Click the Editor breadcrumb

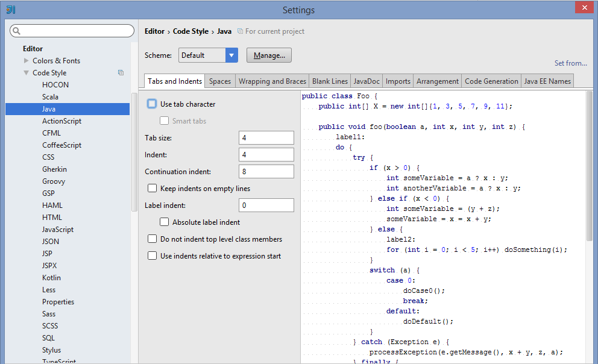click(x=154, y=31)
